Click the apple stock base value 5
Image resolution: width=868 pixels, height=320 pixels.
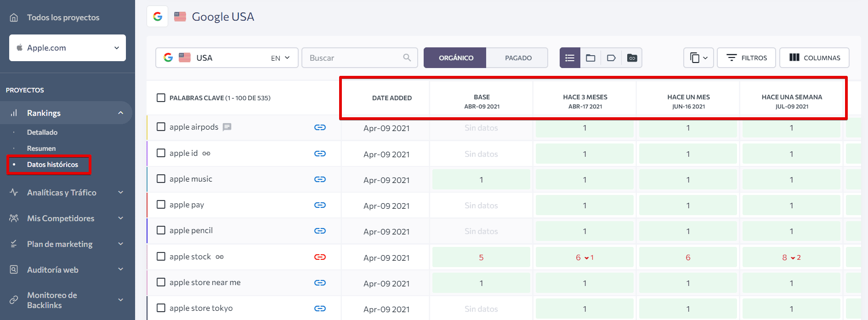point(481,257)
